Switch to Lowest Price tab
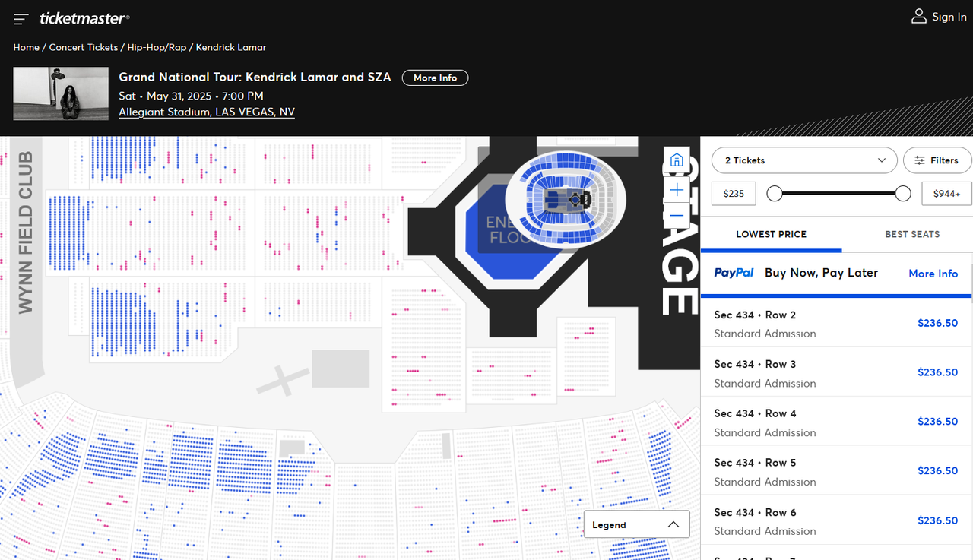This screenshot has width=973, height=560. click(771, 234)
